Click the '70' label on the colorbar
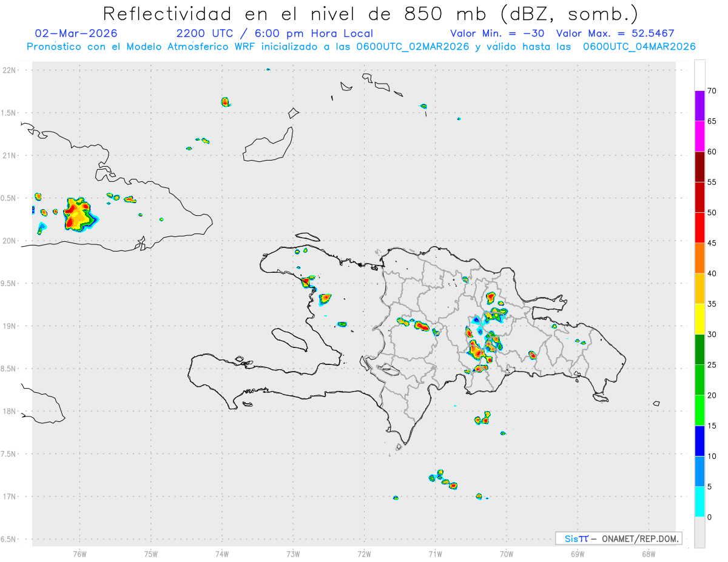The height and width of the screenshot is (562, 728). 712,91
